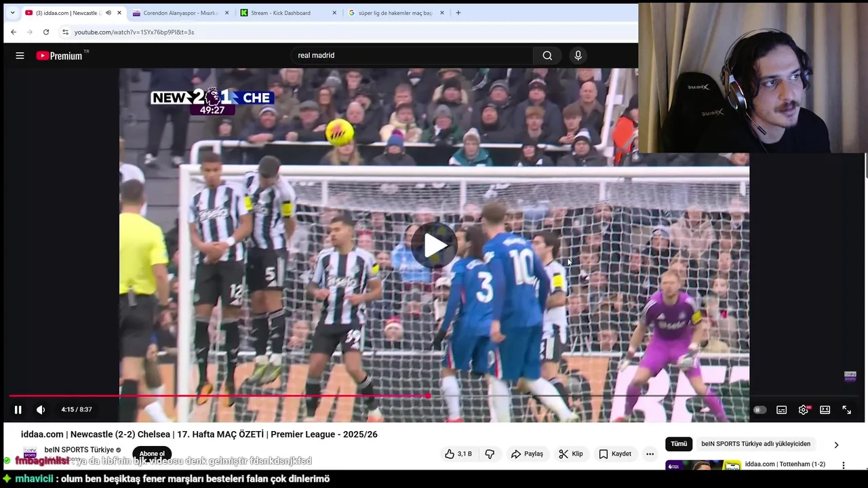Click the search box containing real madrid
The image size is (868, 488).
click(x=414, y=56)
